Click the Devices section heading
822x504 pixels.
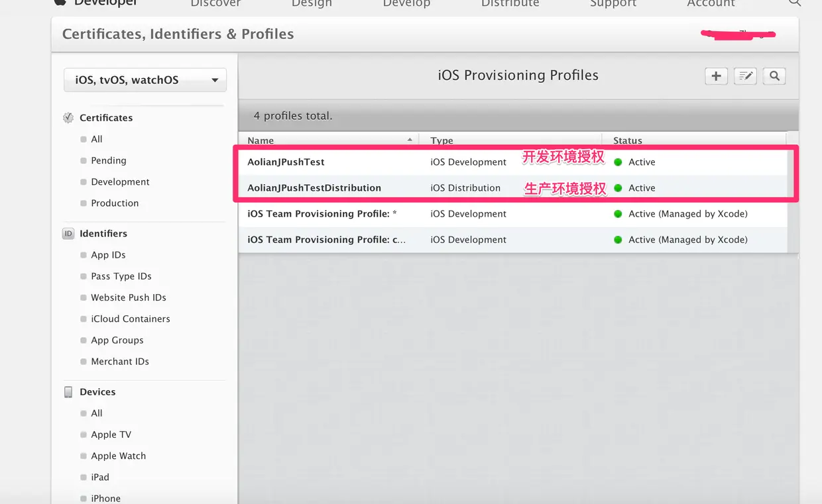[97, 392]
